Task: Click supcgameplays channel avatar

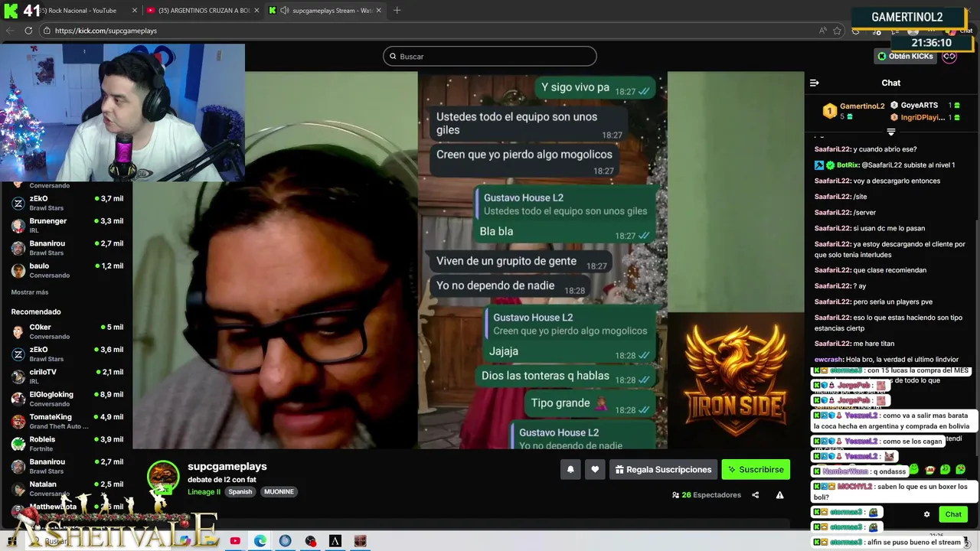Action: (163, 476)
